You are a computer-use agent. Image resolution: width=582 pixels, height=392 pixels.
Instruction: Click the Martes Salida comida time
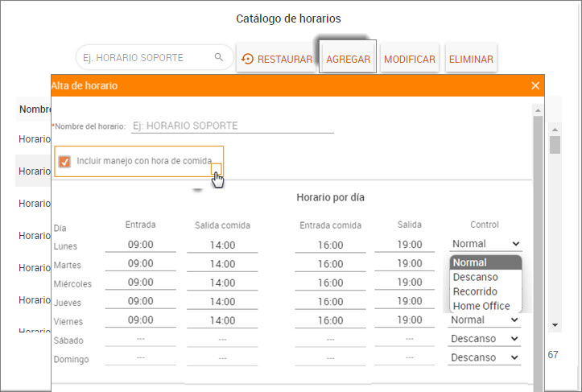click(x=222, y=264)
